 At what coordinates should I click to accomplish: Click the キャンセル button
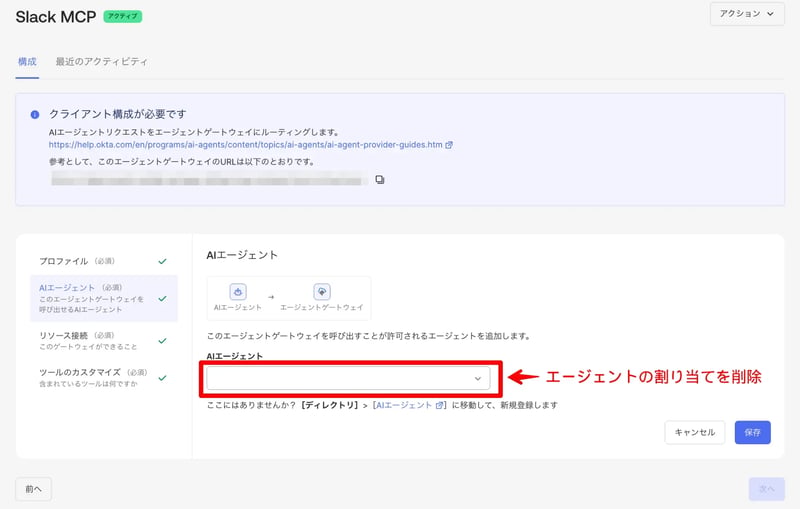coord(694,432)
